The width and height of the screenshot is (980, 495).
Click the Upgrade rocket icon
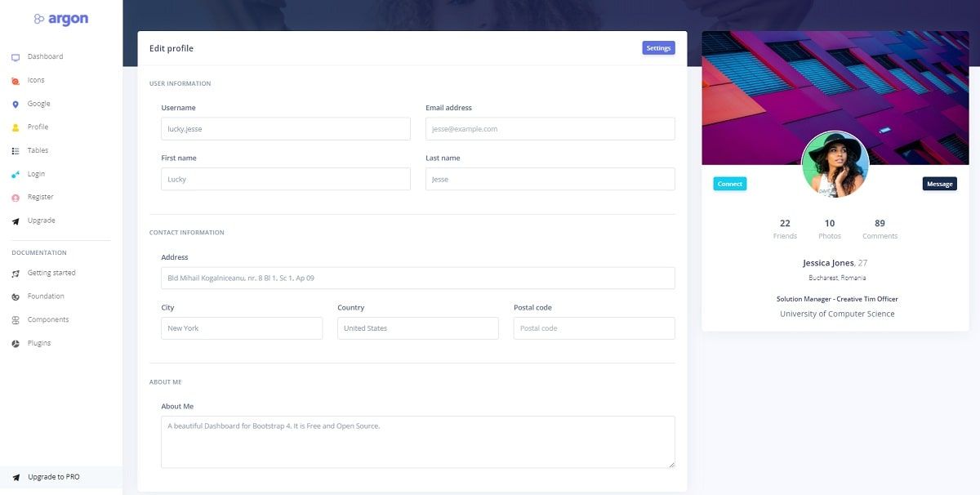coord(15,220)
